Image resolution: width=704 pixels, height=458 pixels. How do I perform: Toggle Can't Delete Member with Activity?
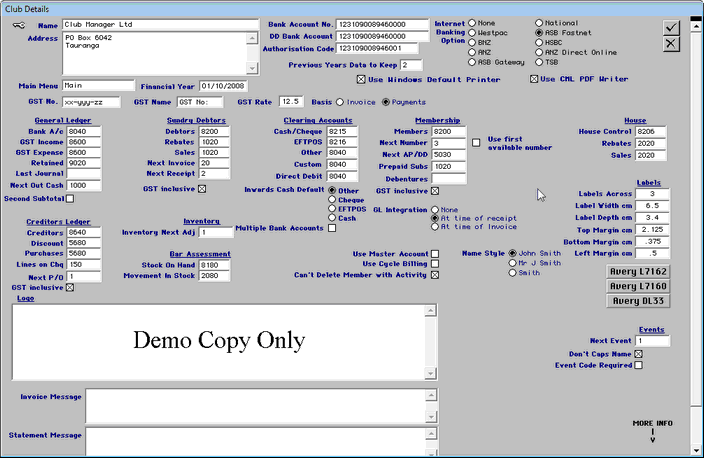click(x=435, y=275)
